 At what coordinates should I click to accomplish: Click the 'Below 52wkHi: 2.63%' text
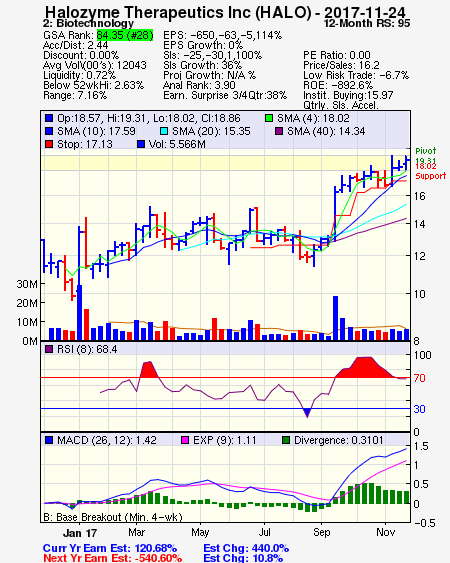(93, 85)
